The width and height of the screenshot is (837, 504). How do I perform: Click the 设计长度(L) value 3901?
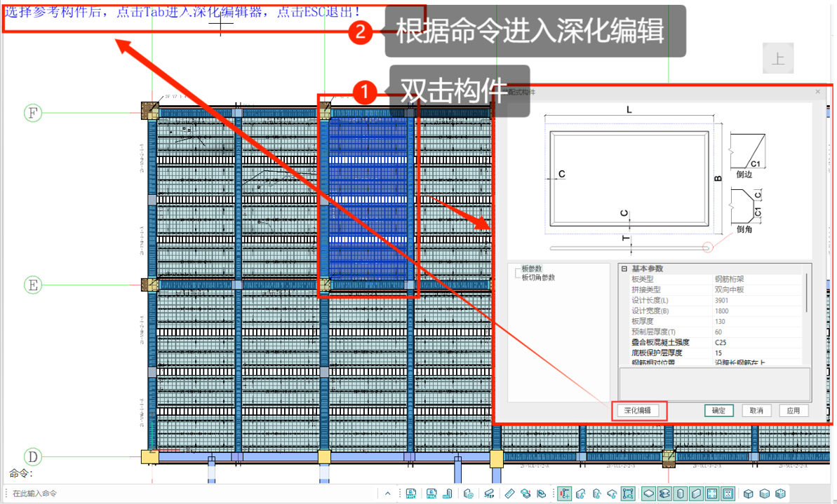tap(757, 300)
